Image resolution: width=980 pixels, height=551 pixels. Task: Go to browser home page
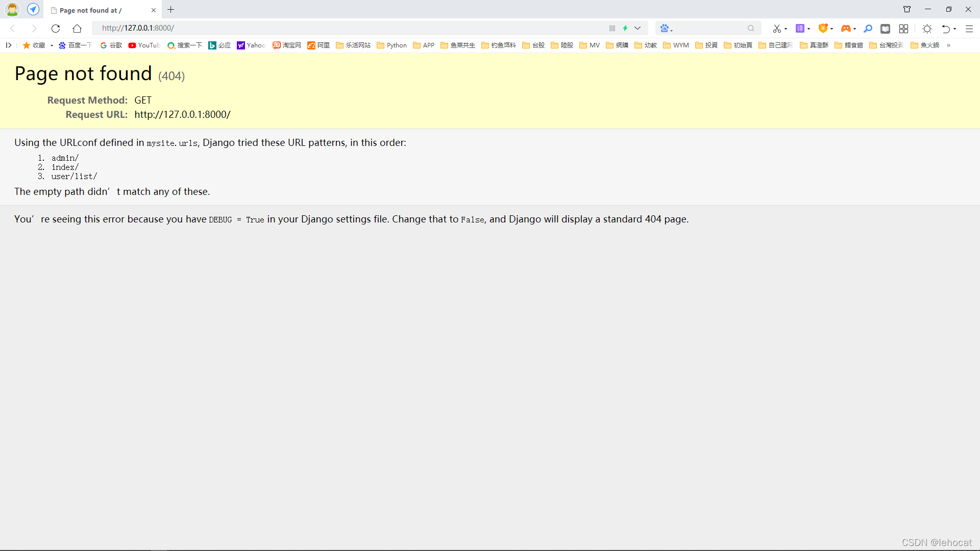click(x=77, y=29)
